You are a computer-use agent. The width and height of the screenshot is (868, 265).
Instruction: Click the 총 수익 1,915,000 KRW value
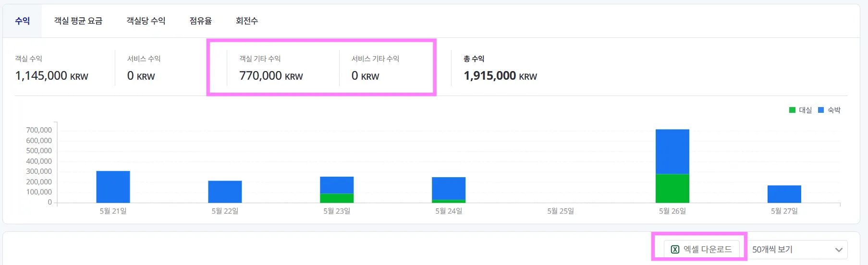tap(500, 76)
